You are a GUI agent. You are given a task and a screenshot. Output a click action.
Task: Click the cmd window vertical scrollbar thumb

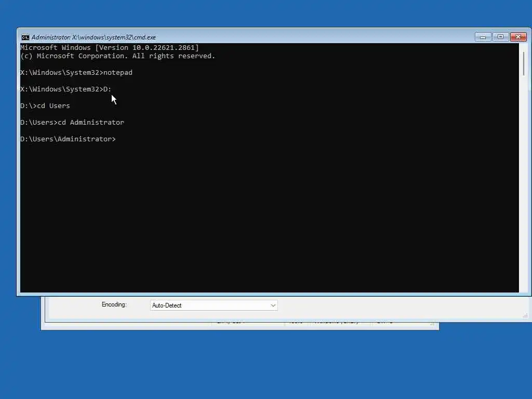(524, 64)
